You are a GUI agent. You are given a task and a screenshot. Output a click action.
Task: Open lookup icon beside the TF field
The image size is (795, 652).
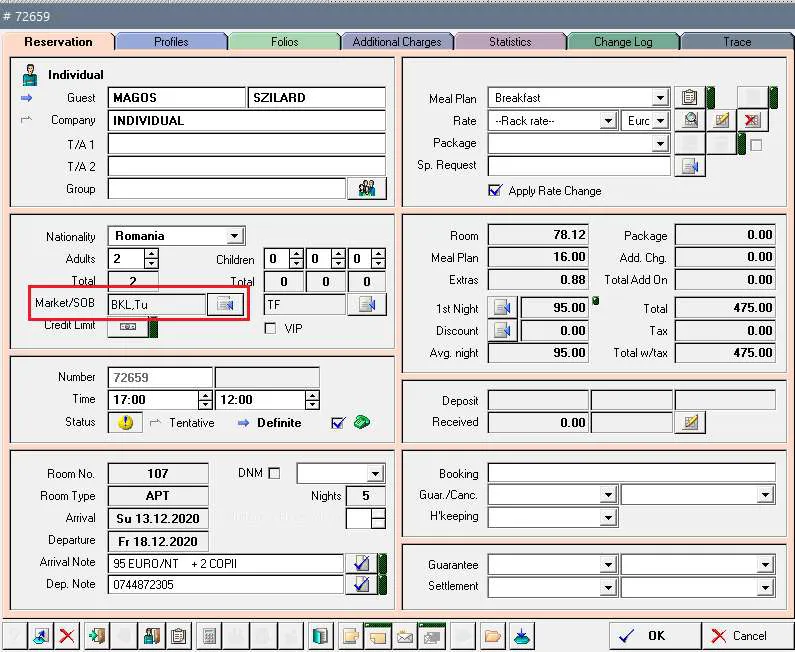click(367, 304)
